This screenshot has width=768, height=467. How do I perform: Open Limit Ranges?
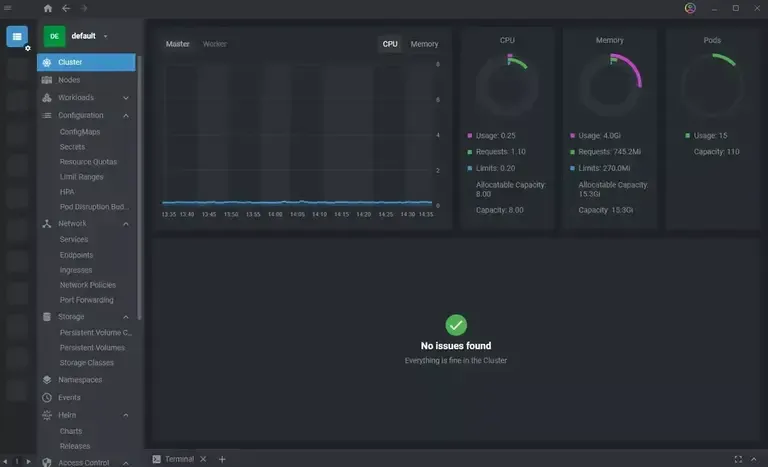click(x=81, y=177)
